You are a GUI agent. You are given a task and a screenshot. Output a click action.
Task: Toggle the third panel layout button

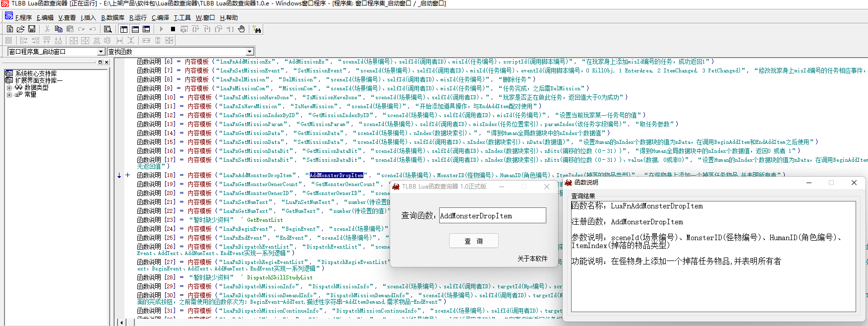tap(146, 29)
